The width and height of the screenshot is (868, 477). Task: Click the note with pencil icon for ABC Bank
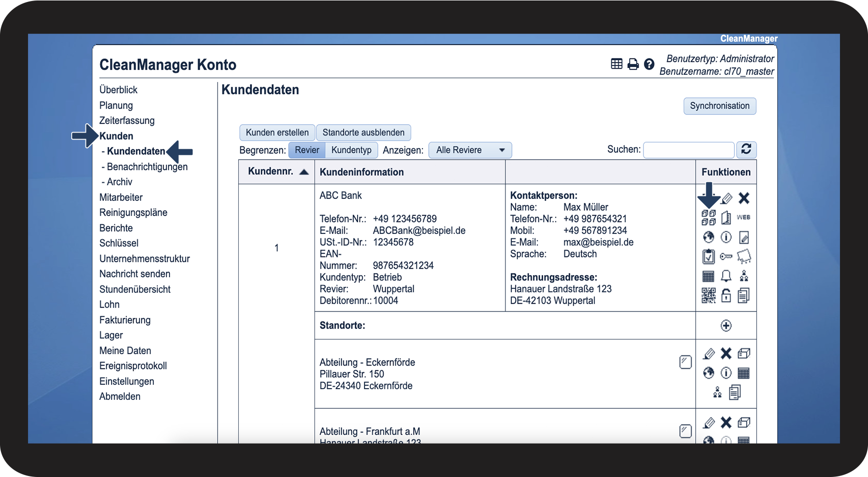[x=744, y=237]
